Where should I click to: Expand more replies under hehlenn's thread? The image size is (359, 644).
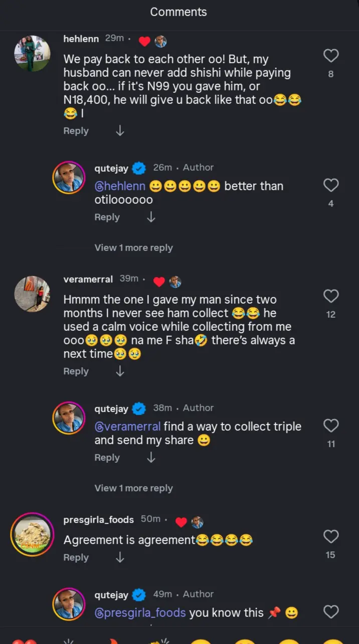(x=133, y=248)
